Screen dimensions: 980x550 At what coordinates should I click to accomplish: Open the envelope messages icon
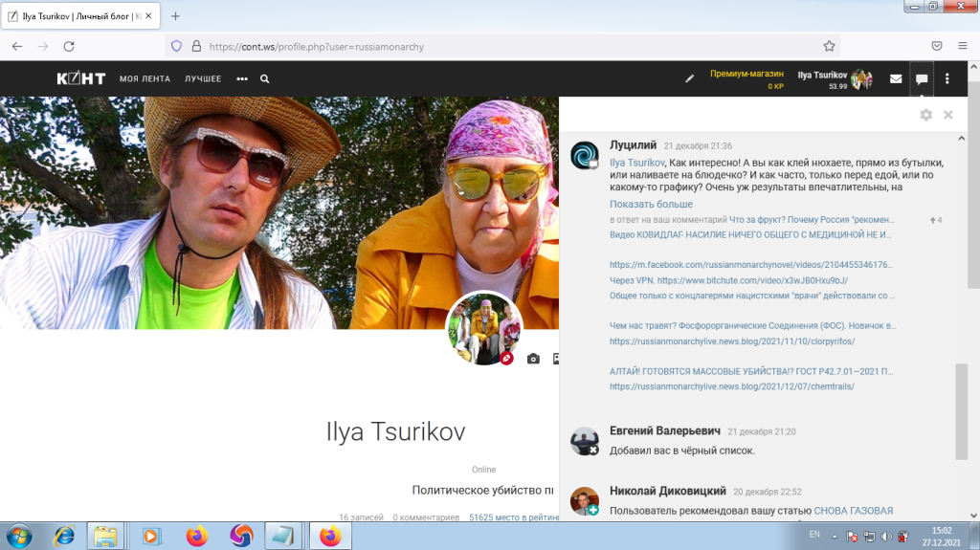point(896,79)
